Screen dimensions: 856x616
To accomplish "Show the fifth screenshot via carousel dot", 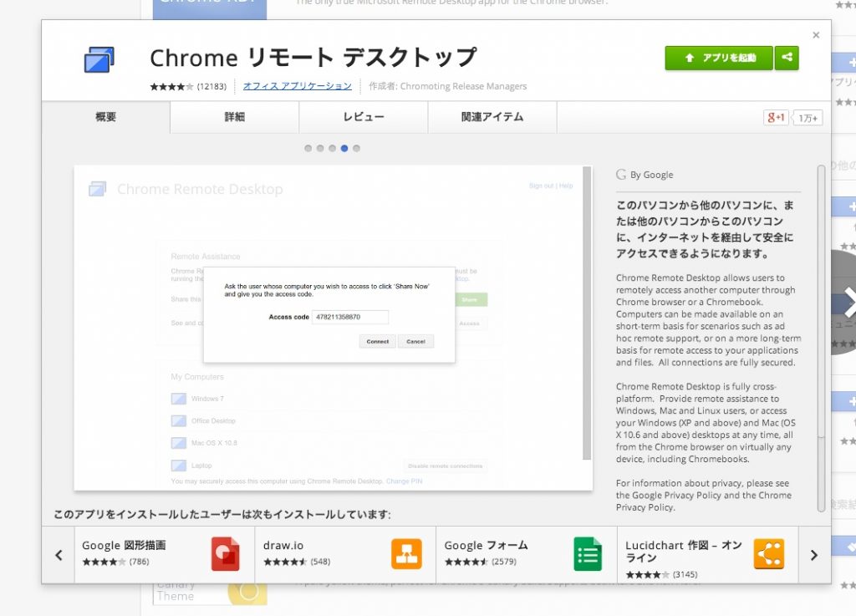I will coord(356,149).
